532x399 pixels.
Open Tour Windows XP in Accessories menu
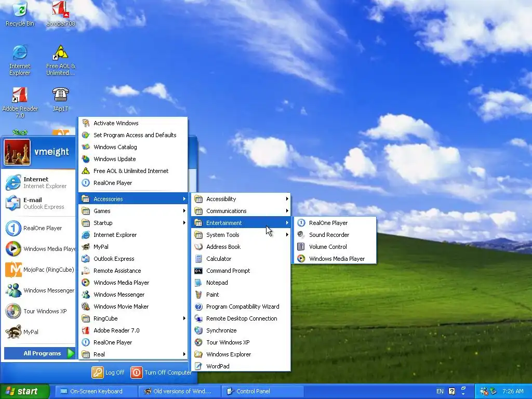pyautogui.click(x=241, y=342)
